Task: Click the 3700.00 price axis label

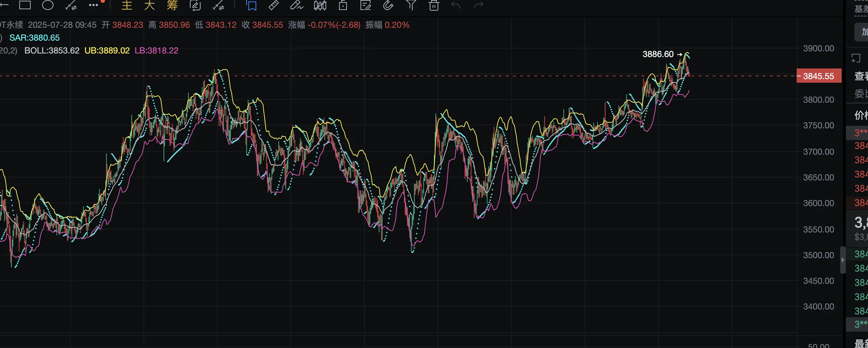Action: coord(818,152)
